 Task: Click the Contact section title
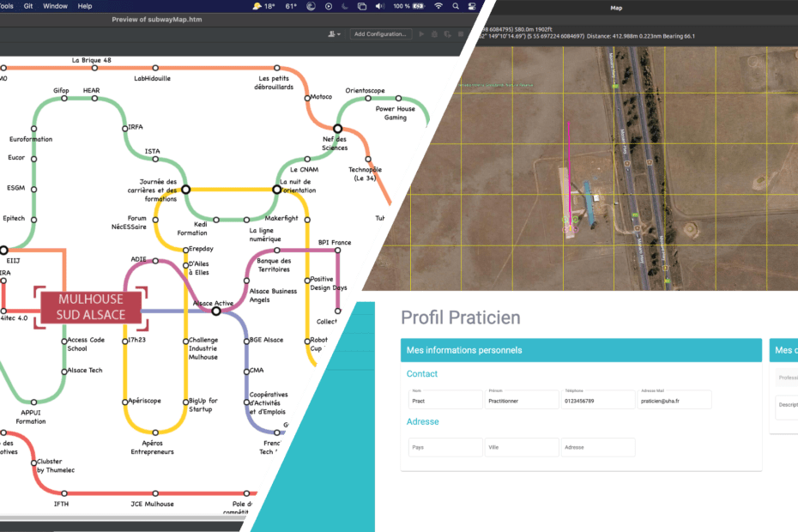pos(422,373)
